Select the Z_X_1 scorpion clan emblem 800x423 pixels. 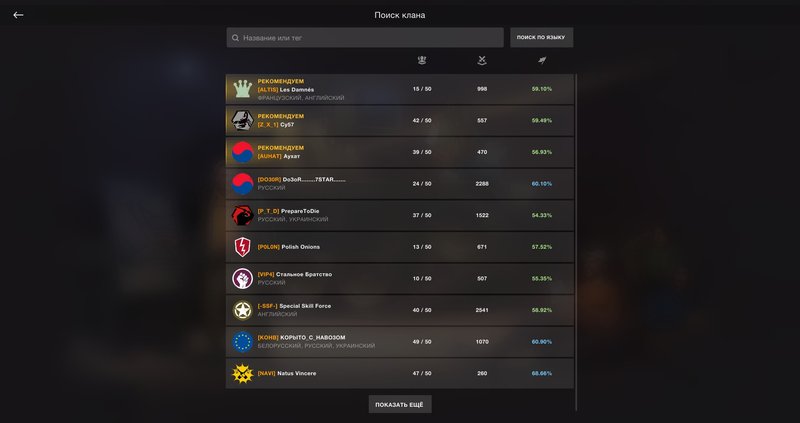(243, 120)
